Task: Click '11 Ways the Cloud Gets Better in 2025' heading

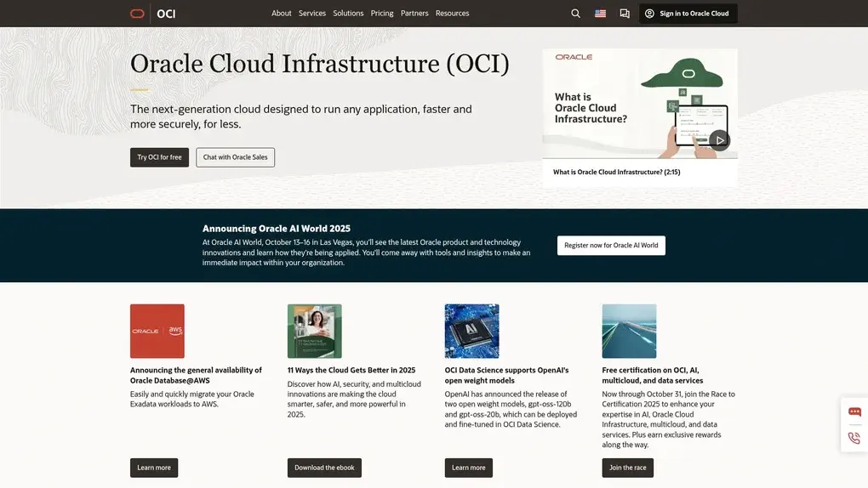Action: [351, 370]
